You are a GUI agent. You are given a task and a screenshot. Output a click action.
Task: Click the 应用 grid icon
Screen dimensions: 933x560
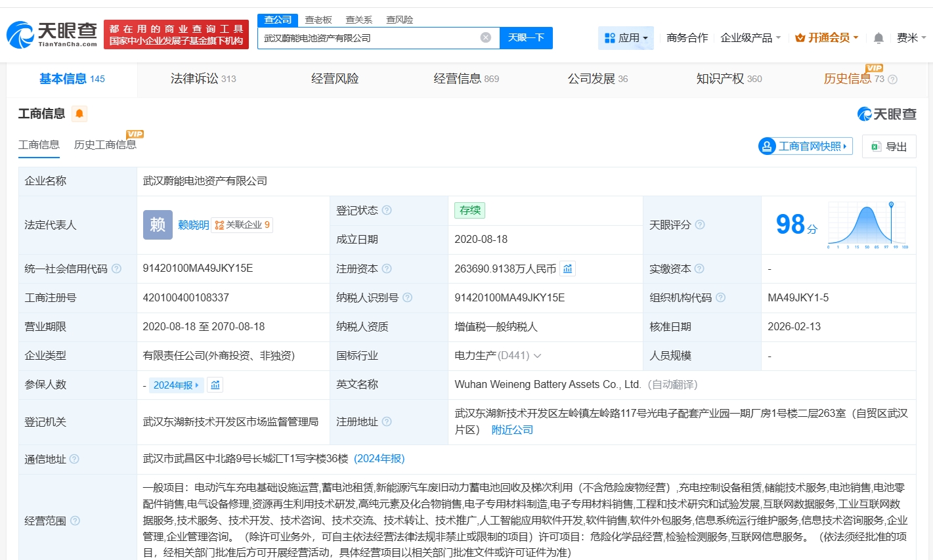point(610,37)
